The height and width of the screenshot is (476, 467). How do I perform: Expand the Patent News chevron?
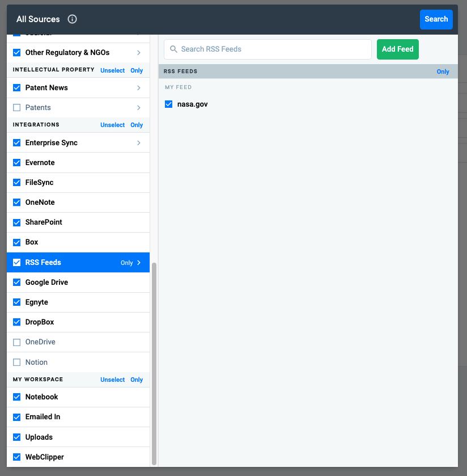coord(139,88)
